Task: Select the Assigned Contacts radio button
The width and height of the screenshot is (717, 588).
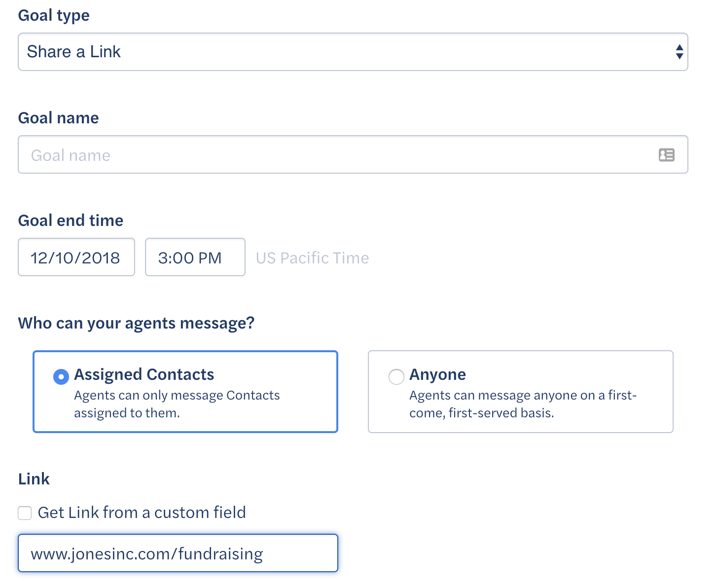Action: point(61,377)
